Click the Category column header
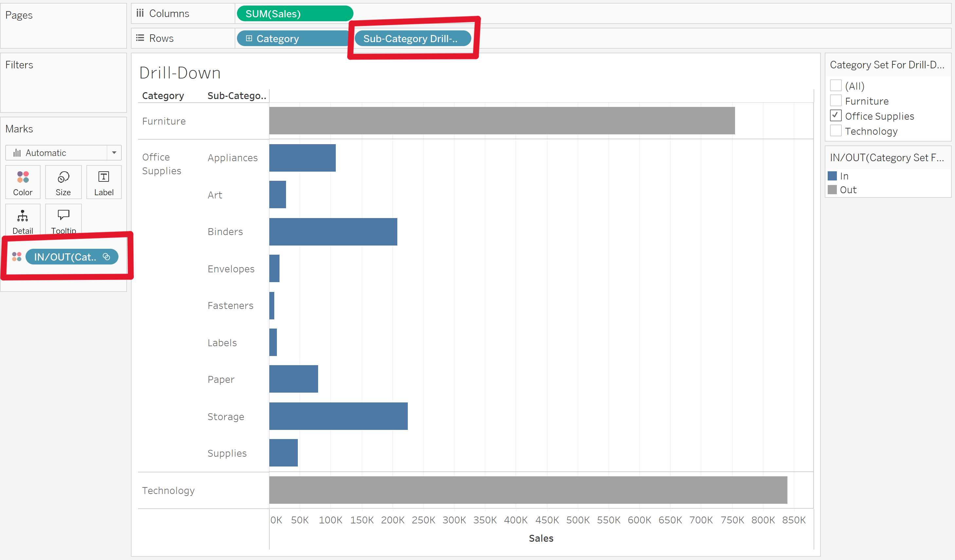This screenshot has height=560, width=955. pos(163,96)
